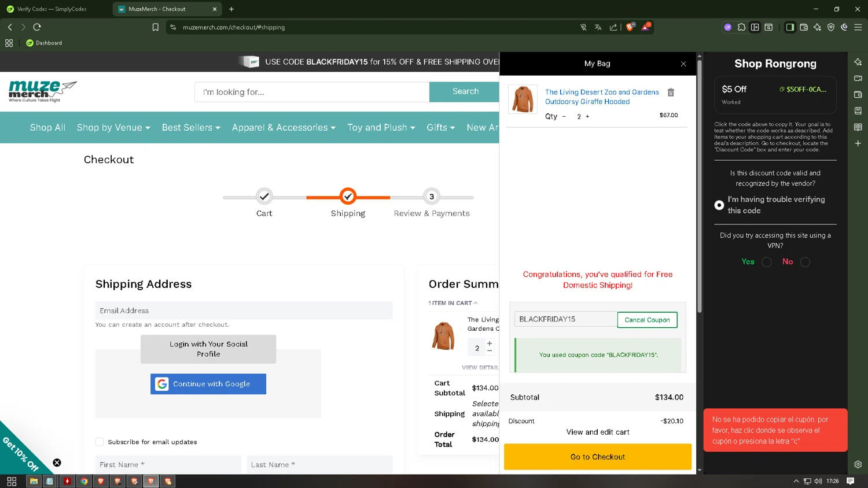Click the Search button
The width and height of the screenshot is (868, 488).
(465, 92)
